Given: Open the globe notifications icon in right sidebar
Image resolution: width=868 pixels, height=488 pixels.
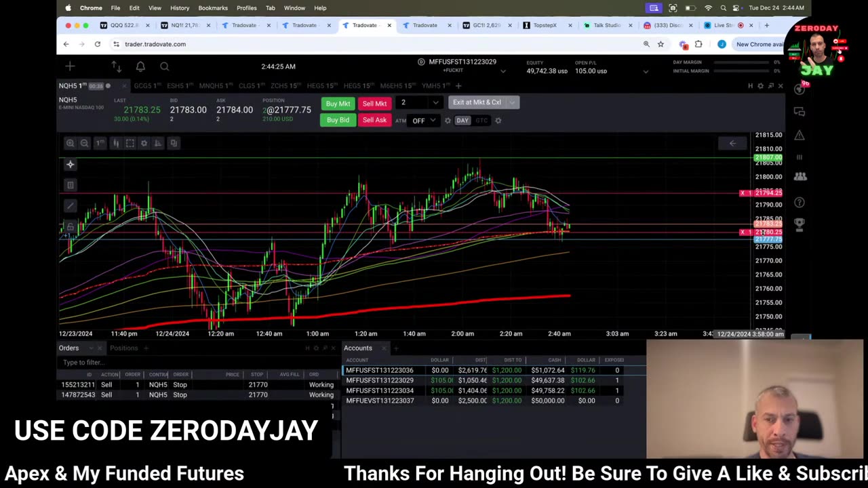Looking at the screenshot, I should 800,89.
